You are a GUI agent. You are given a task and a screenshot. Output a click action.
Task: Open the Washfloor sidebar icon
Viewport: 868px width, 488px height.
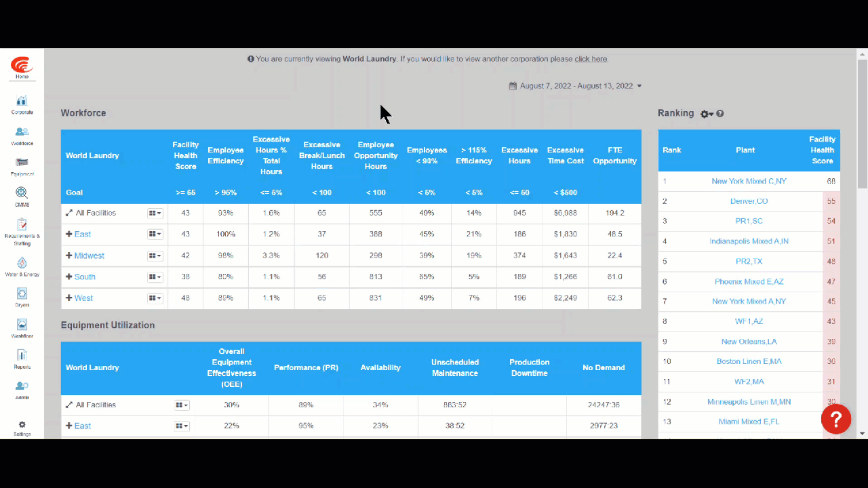click(x=22, y=325)
